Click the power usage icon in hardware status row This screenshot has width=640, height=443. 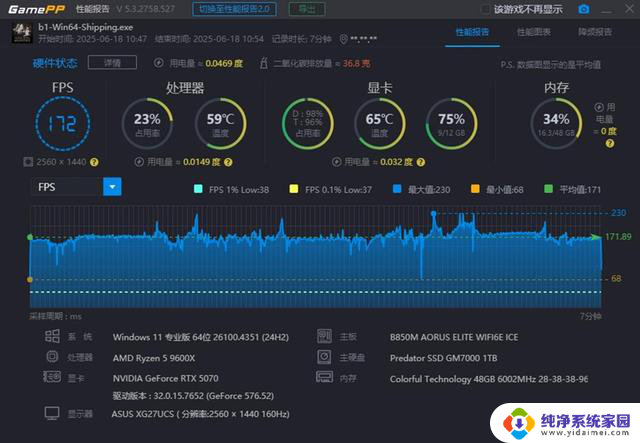[x=159, y=63]
